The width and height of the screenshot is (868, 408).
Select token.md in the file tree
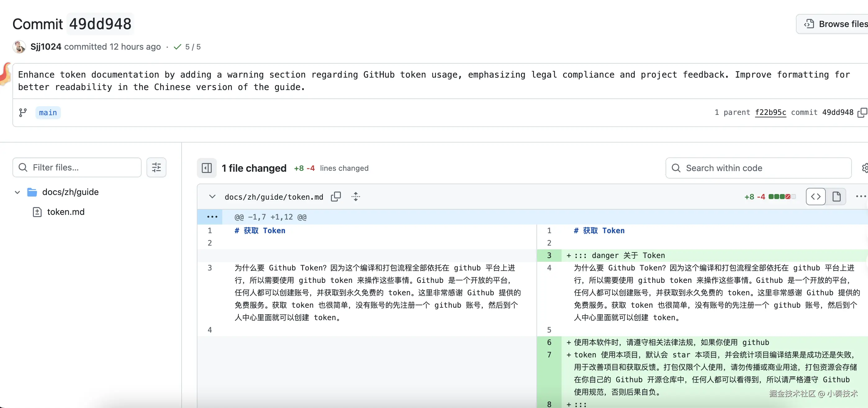tap(66, 212)
